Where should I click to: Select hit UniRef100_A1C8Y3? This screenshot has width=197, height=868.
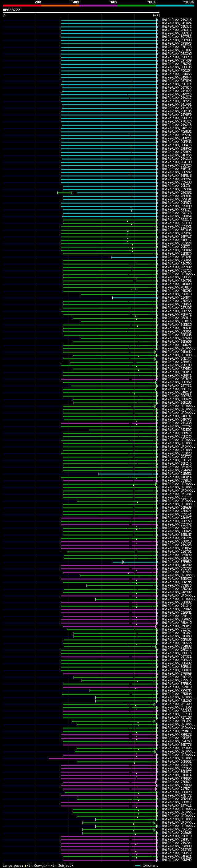[176, 372]
